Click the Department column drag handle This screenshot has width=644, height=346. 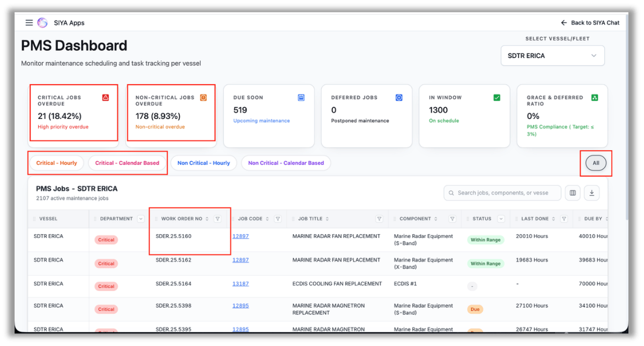[95, 219]
